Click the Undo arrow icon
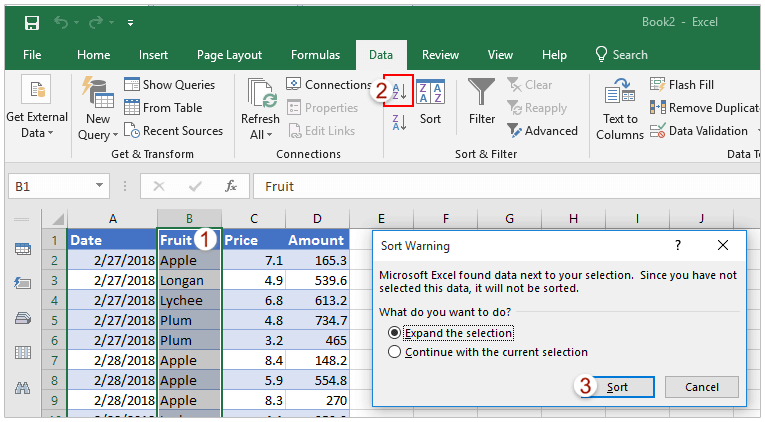 tap(60, 22)
